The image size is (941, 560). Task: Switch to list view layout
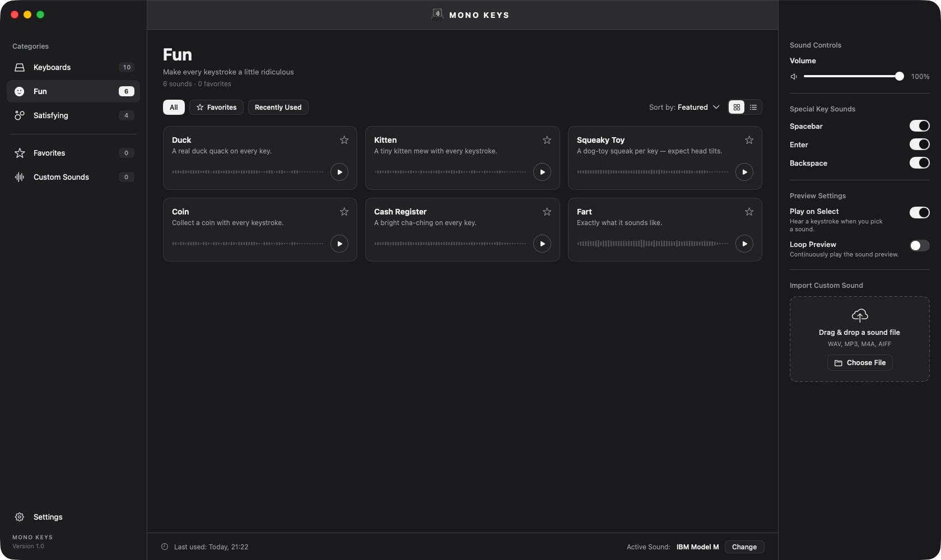(753, 107)
